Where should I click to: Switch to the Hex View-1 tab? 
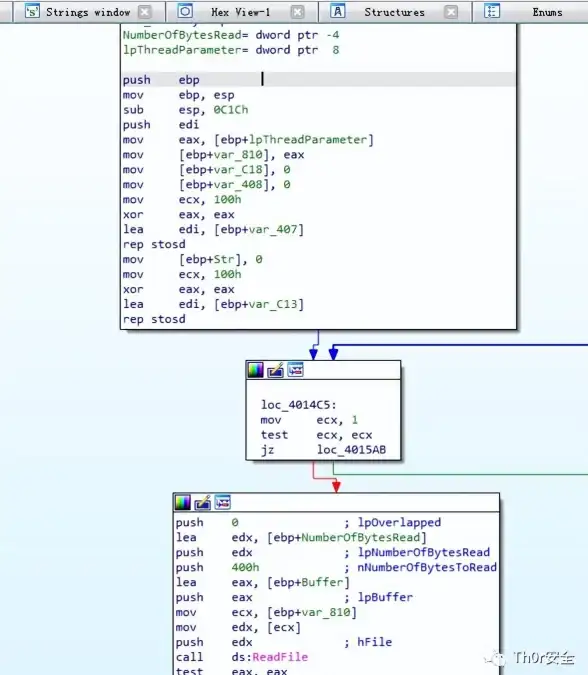coord(241,12)
